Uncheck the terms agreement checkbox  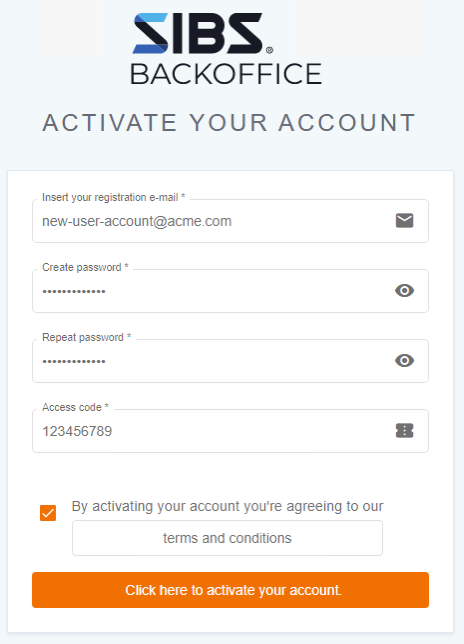tap(48, 513)
